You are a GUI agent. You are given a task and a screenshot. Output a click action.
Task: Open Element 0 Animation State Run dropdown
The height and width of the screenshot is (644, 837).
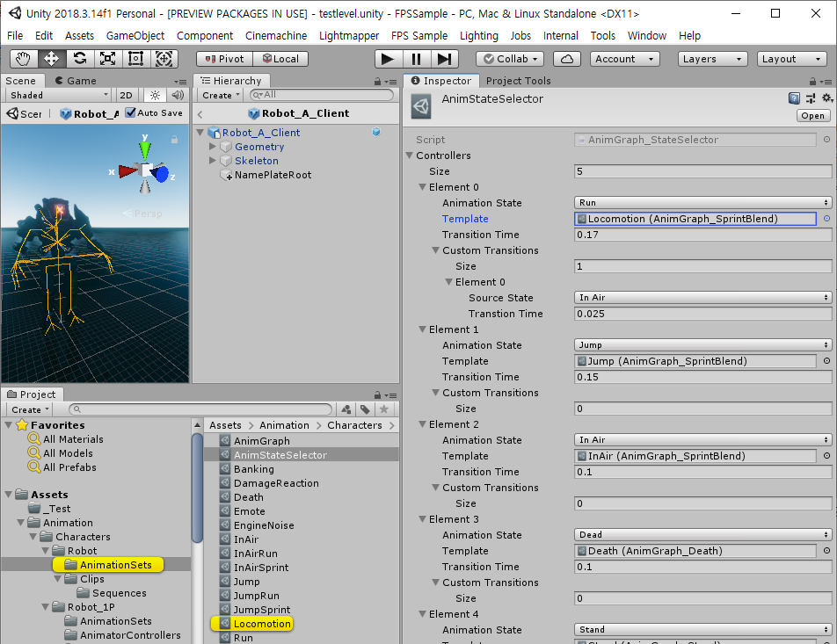[x=703, y=203]
